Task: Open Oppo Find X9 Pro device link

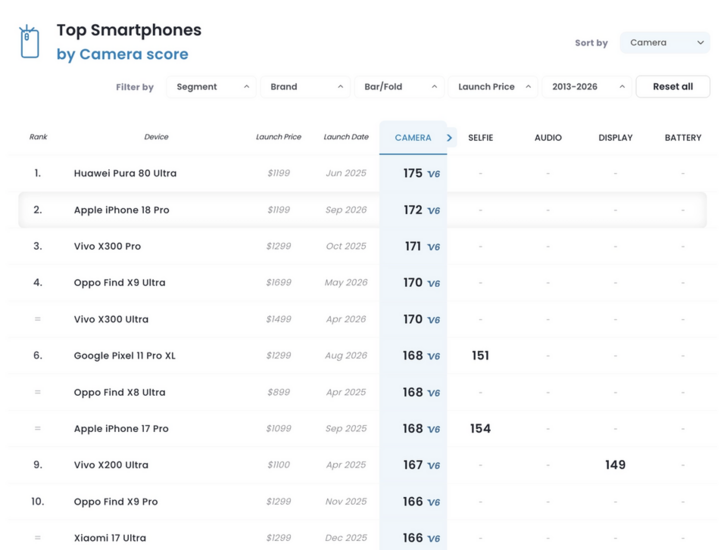Action: coord(116,502)
